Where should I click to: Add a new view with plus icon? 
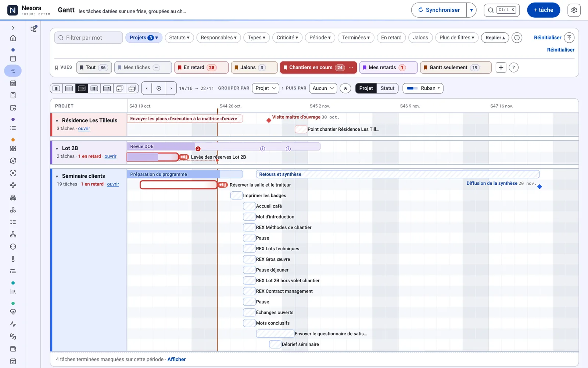(x=501, y=68)
